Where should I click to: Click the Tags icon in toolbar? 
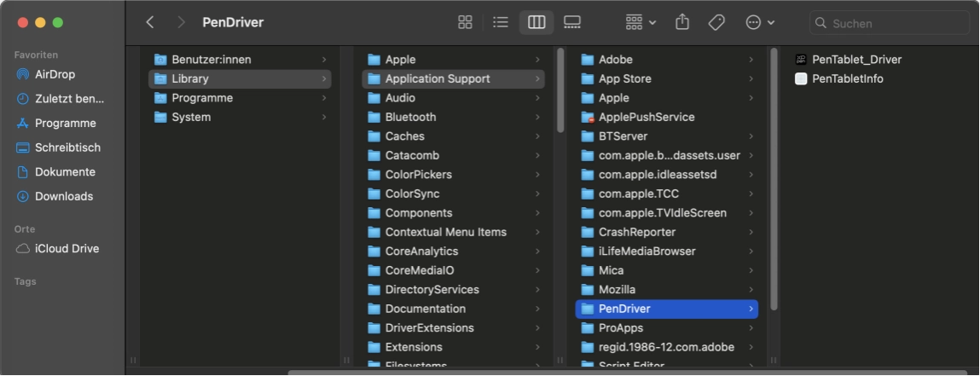716,23
